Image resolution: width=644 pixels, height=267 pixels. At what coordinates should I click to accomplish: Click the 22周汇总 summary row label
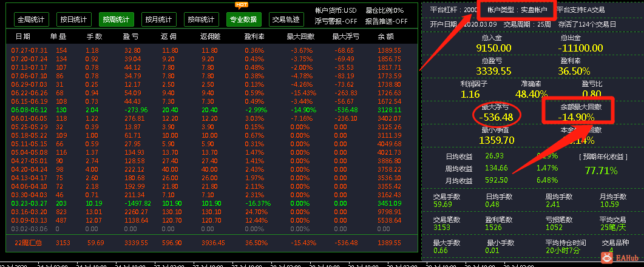click(x=29, y=243)
